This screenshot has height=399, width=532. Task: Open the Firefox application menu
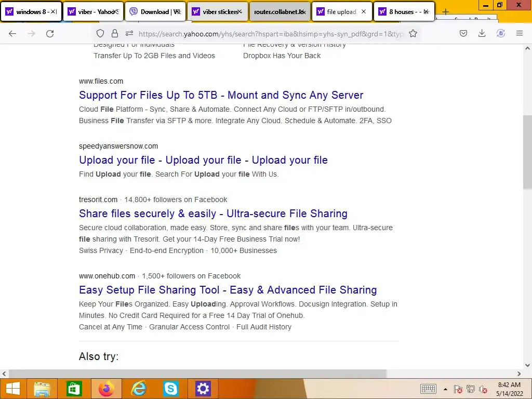click(520, 33)
